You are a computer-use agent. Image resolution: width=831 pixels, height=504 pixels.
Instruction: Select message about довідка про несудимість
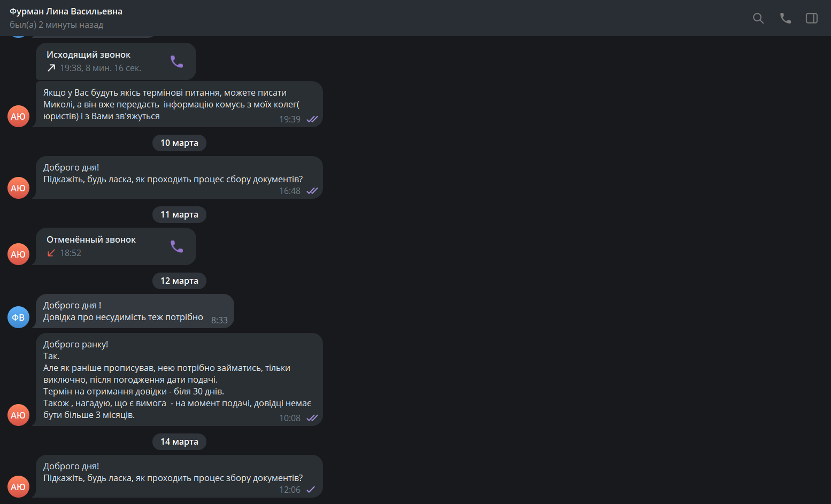(135, 311)
